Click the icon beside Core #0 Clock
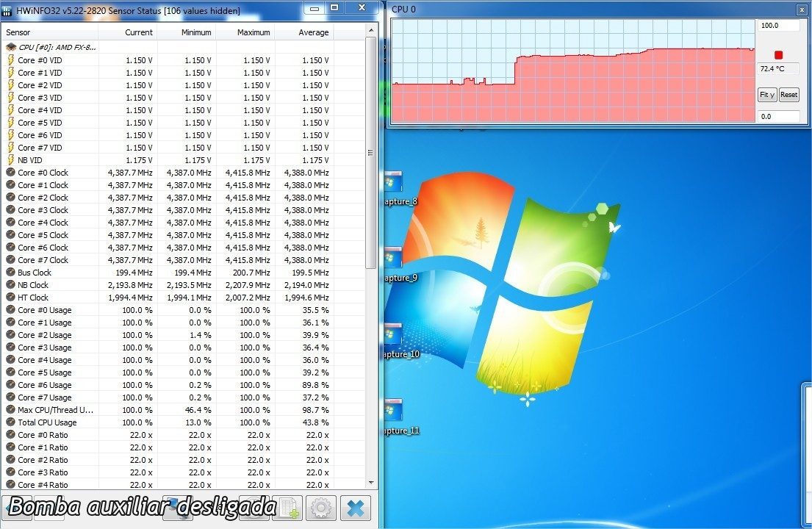The height and width of the screenshot is (529, 812). click(x=10, y=173)
